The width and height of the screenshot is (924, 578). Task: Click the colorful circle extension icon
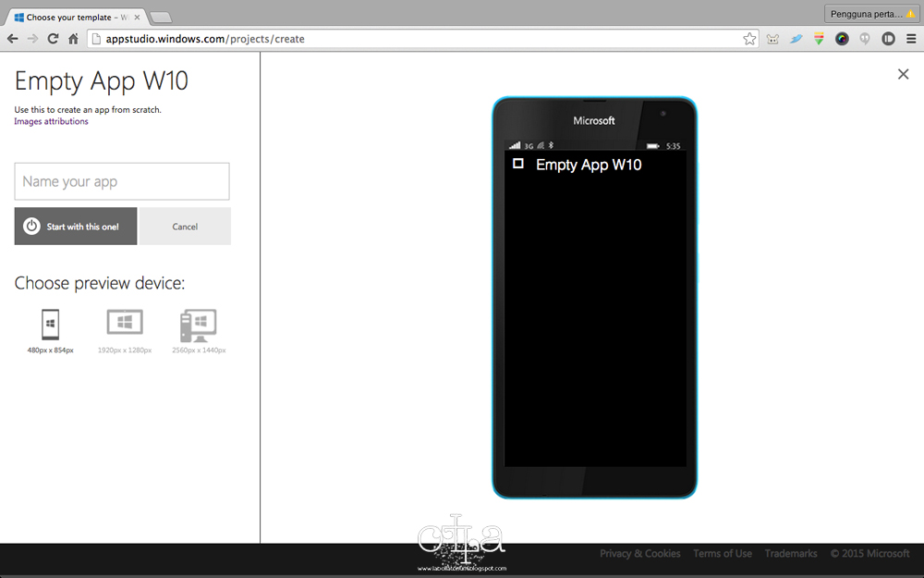(x=842, y=39)
